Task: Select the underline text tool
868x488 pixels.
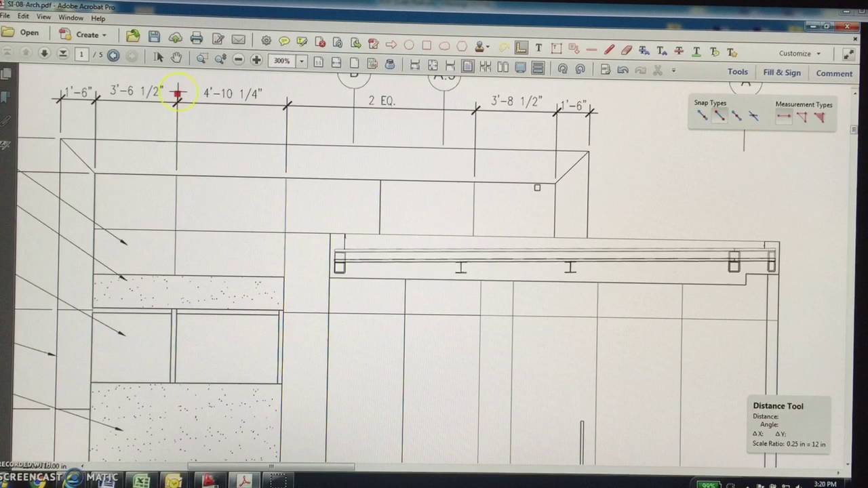Action: 696,52
